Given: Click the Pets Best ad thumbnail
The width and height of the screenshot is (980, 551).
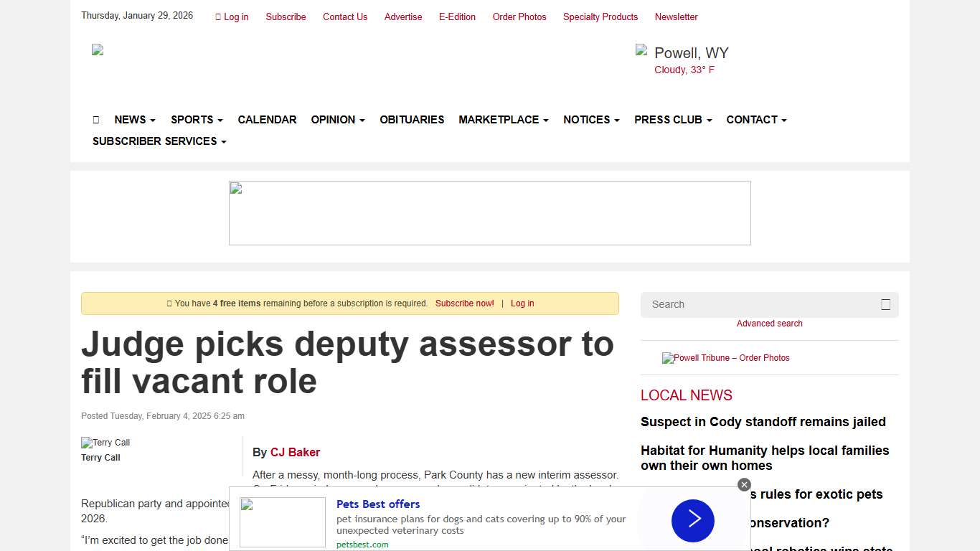Looking at the screenshot, I should point(282,522).
